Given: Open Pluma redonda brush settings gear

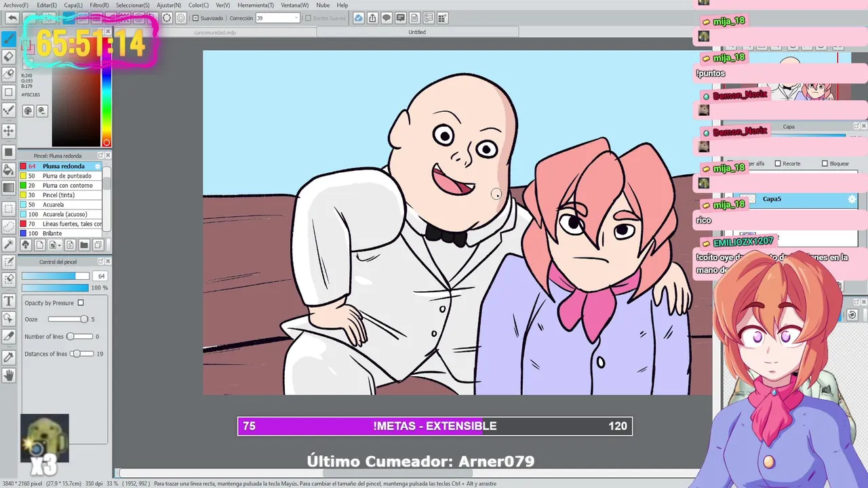Looking at the screenshot, I should click(x=98, y=166).
